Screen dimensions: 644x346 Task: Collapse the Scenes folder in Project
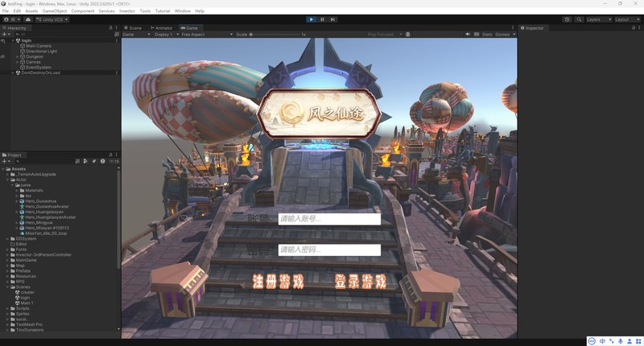8,287
